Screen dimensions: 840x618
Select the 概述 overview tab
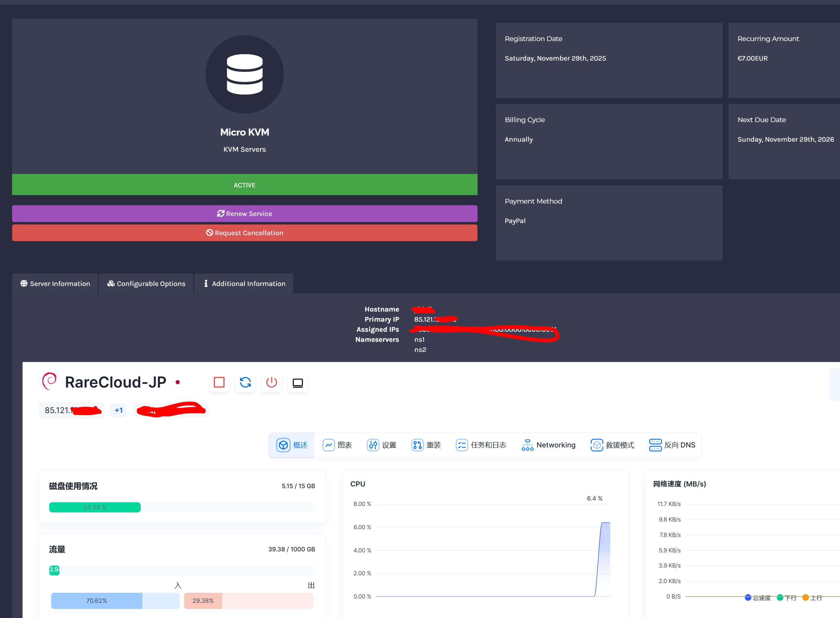(x=292, y=445)
